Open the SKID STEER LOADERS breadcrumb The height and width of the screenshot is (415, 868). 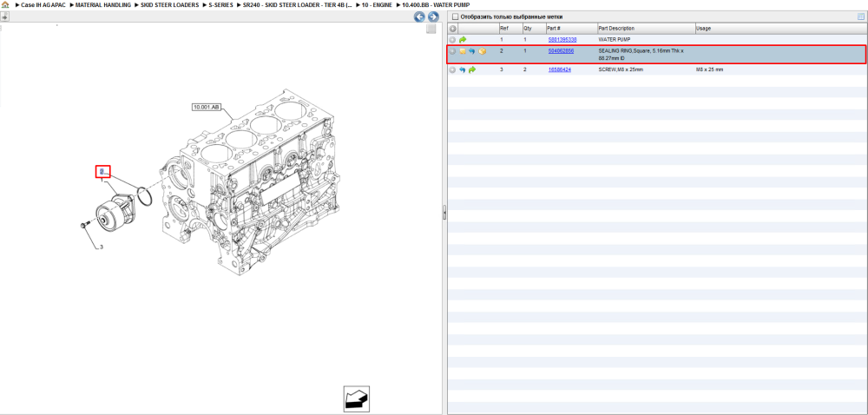point(170,4)
